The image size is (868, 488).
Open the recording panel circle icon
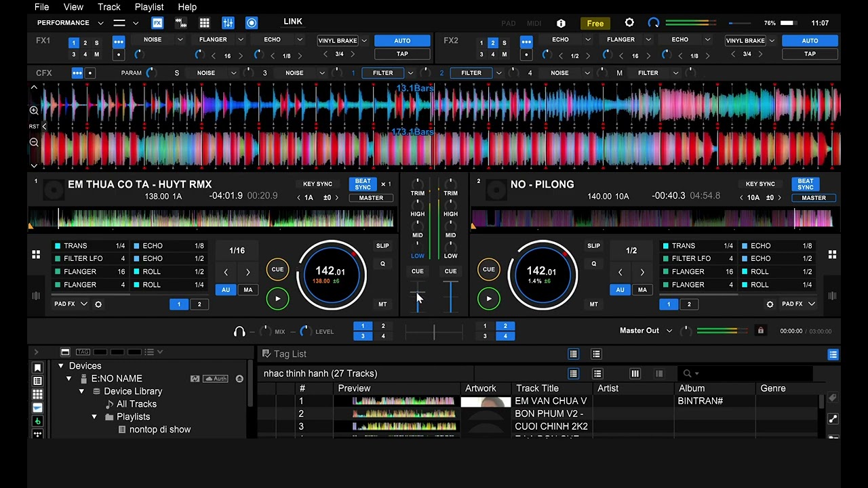pos(252,23)
